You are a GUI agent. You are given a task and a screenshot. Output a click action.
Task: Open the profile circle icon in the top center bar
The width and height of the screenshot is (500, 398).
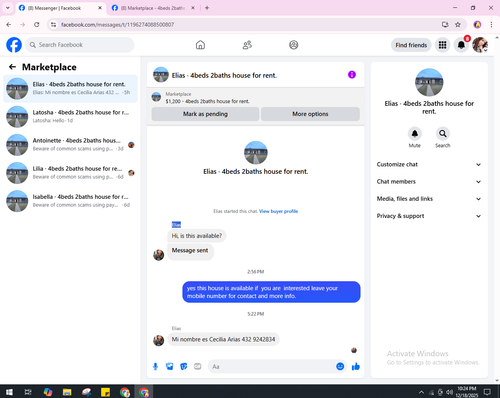pos(294,45)
